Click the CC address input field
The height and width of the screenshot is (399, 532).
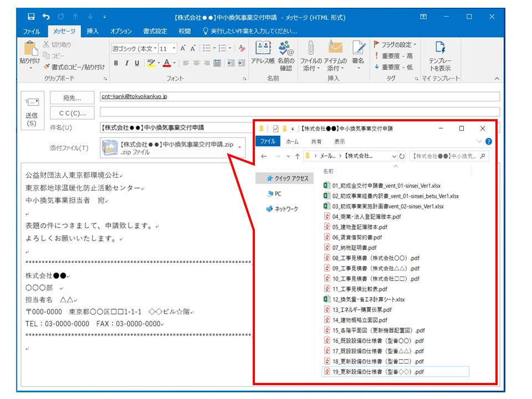pos(300,112)
